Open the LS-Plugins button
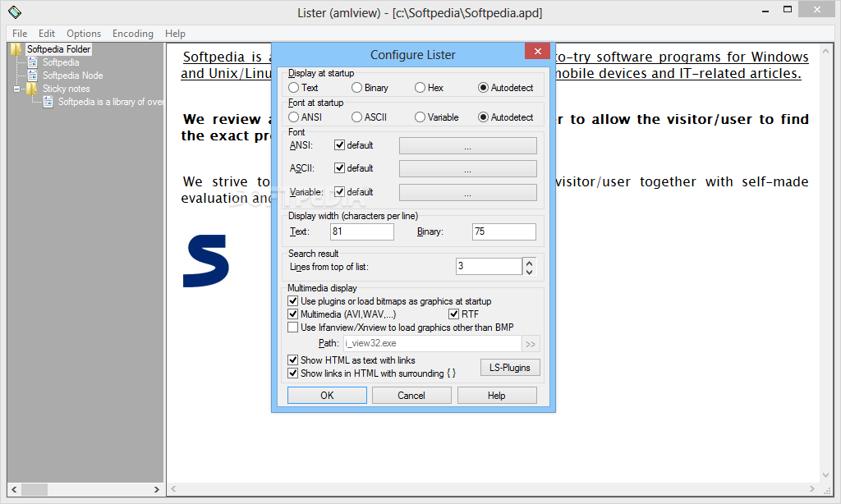 tap(510, 368)
